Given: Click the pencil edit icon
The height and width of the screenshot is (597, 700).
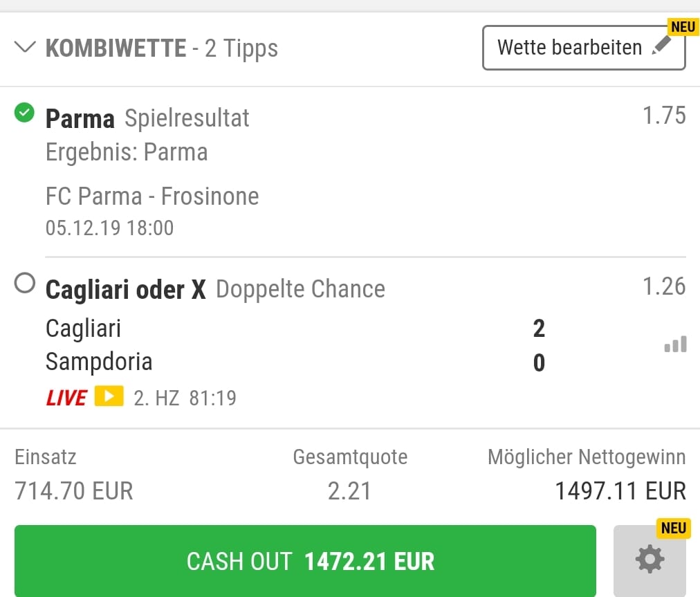Looking at the screenshot, I should pos(662,46).
